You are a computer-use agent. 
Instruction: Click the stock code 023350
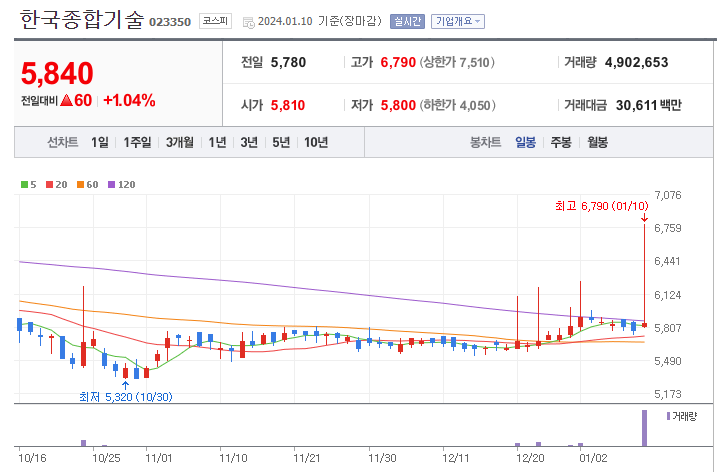(x=170, y=22)
